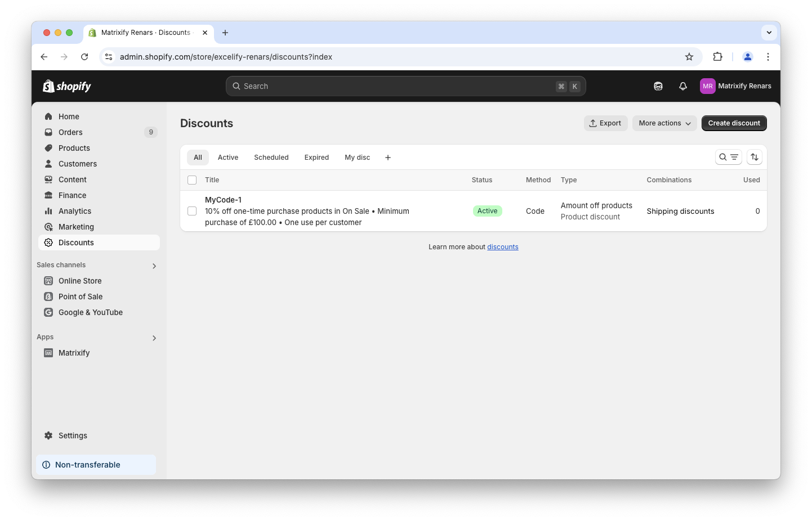Open the sort discounts icon button
812x521 pixels.
755,158
